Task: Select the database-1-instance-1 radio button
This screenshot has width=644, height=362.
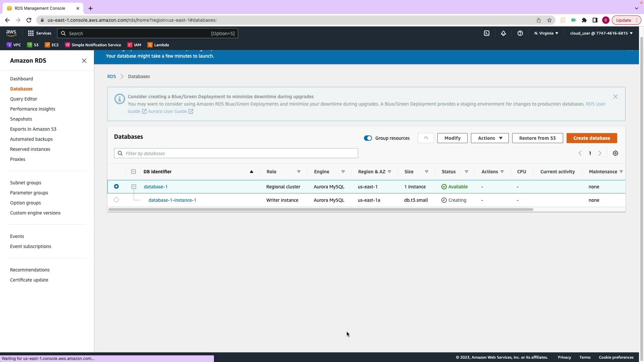Action: [x=116, y=200]
